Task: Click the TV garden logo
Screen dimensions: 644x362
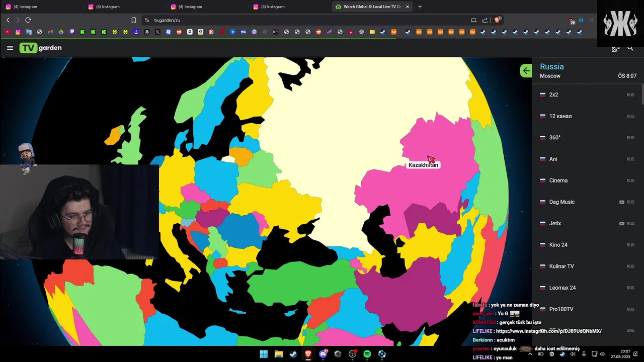Action: pyautogui.click(x=41, y=48)
